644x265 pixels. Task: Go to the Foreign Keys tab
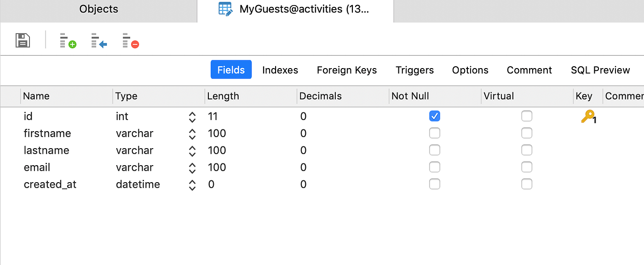coord(347,70)
